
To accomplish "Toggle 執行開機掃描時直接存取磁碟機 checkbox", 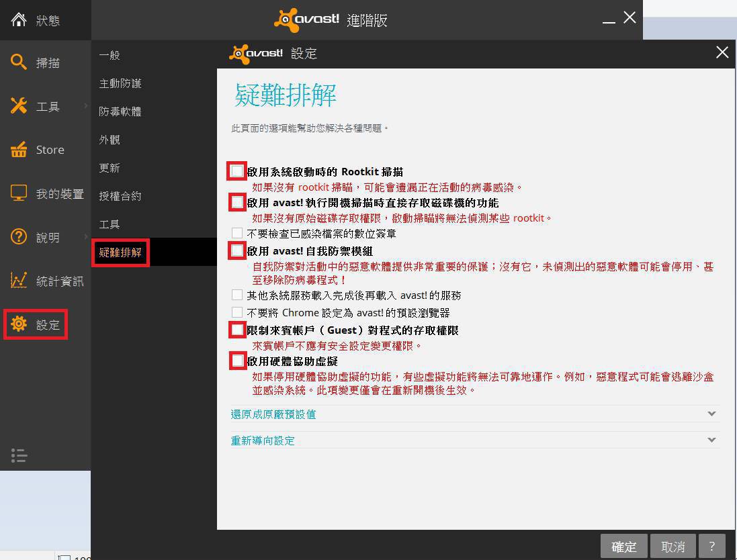I will pyautogui.click(x=237, y=202).
